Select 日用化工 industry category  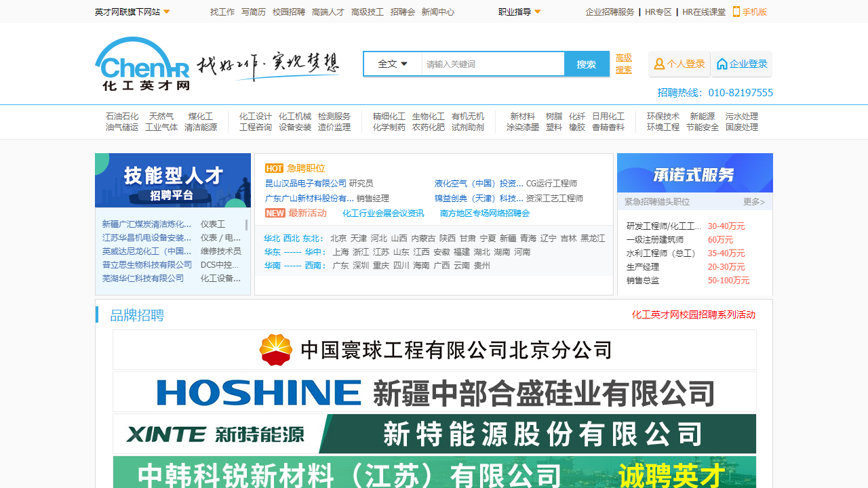click(x=608, y=117)
